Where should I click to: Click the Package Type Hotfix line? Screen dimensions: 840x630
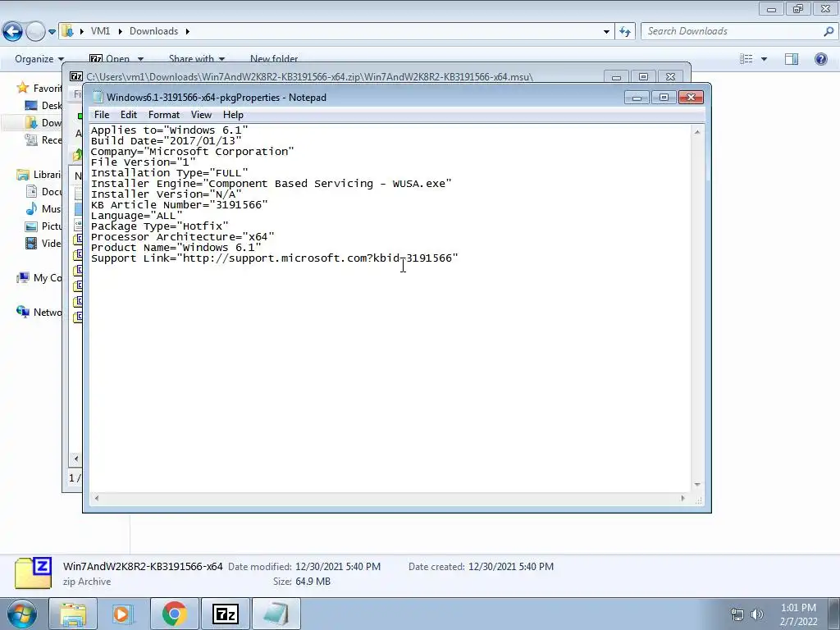point(160,226)
